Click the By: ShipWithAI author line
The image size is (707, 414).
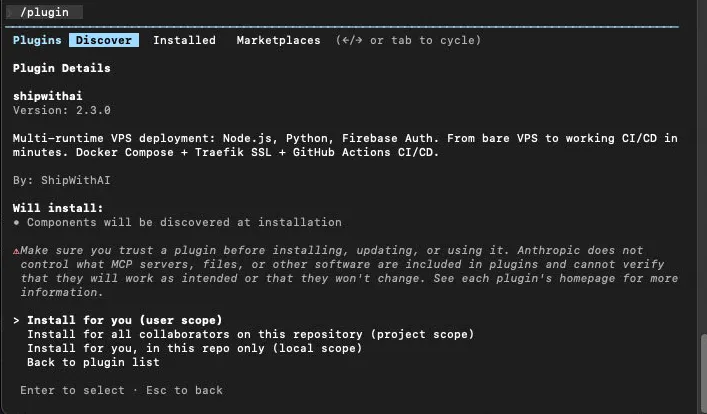[62, 180]
